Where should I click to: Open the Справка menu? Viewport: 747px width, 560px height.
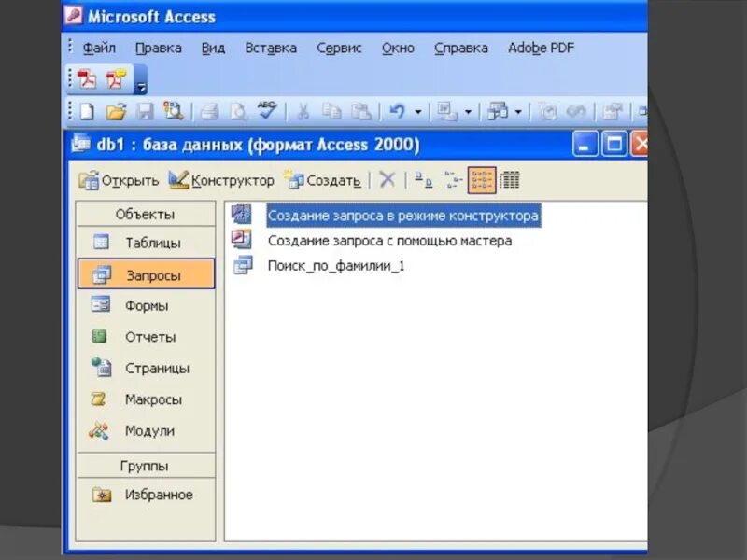click(x=460, y=49)
